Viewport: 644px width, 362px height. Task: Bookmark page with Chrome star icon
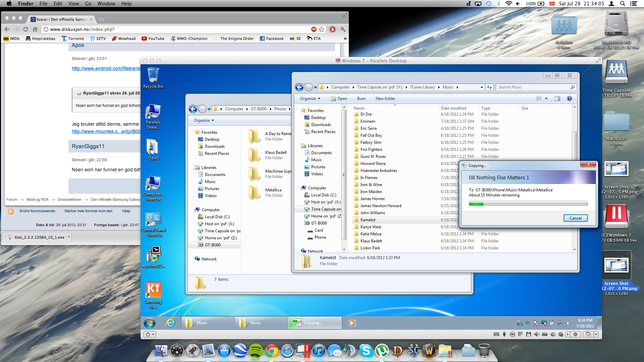tap(322, 29)
